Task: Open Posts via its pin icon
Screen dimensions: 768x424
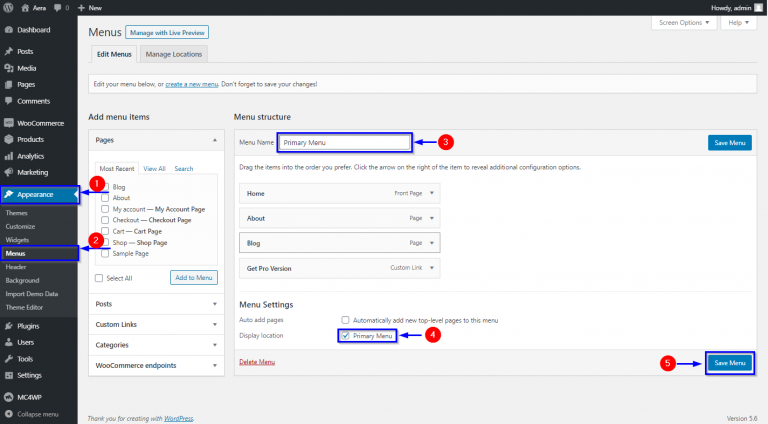Action: (9, 51)
